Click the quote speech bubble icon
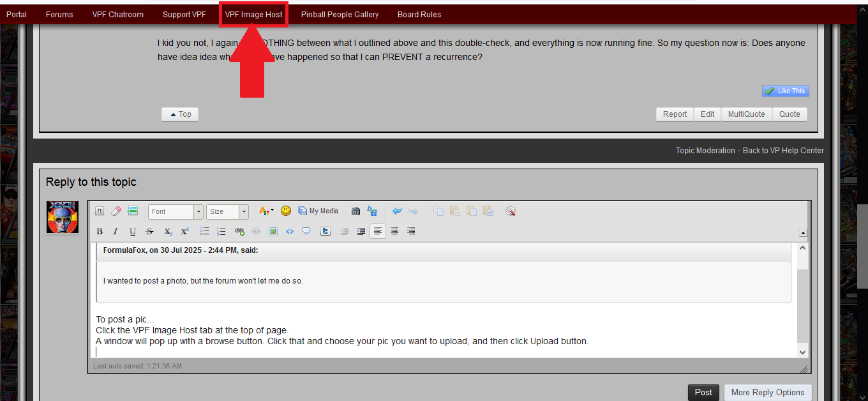The width and height of the screenshot is (868, 401). click(306, 231)
